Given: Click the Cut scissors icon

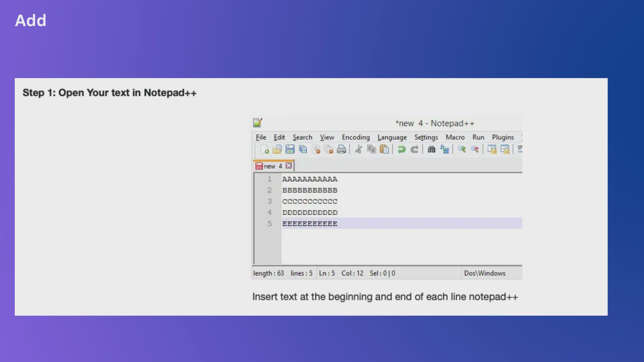Looking at the screenshot, I should (x=359, y=149).
